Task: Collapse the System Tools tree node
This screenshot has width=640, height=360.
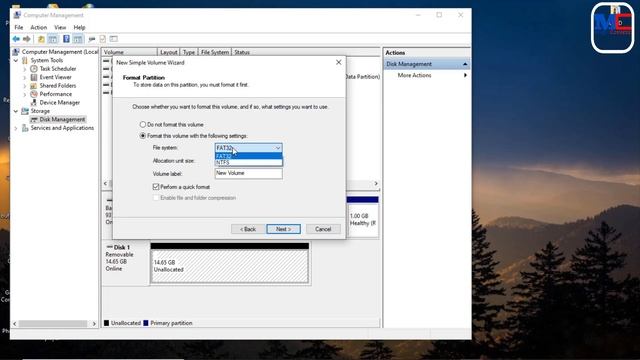Action: coord(16,60)
